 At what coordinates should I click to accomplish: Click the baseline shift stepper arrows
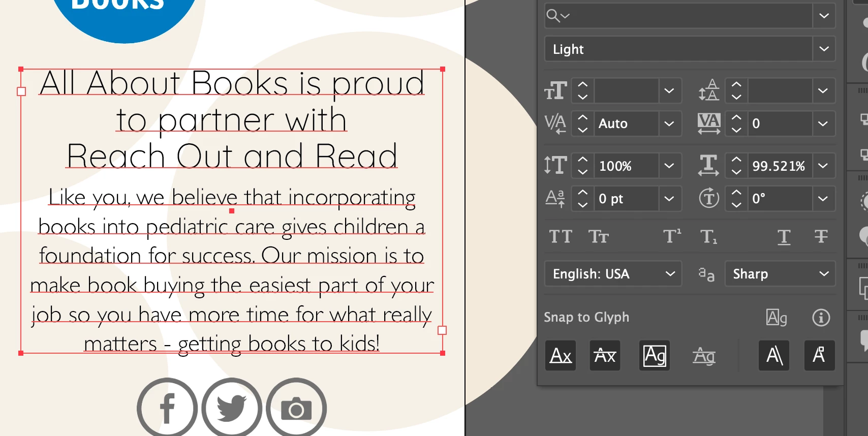click(x=583, y=199)
